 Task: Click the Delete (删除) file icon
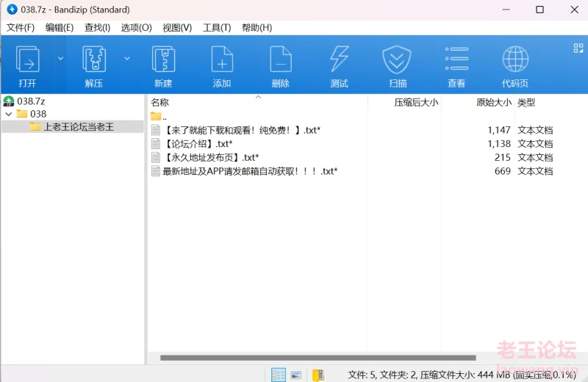[x=281, y=60]
